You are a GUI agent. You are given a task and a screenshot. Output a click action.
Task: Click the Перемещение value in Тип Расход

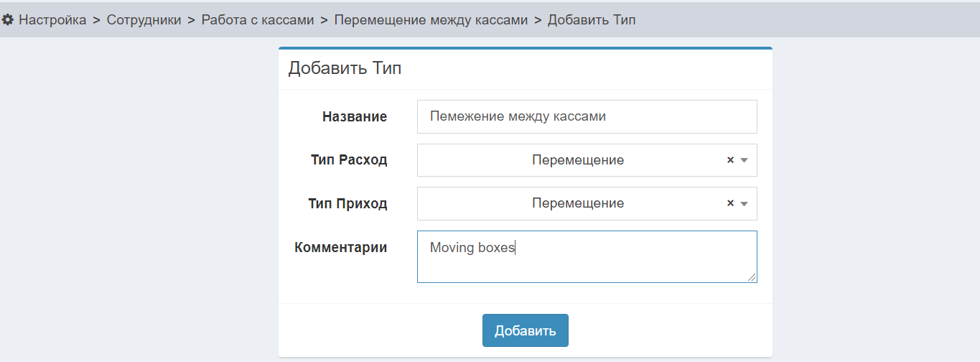tap(577, 160)
